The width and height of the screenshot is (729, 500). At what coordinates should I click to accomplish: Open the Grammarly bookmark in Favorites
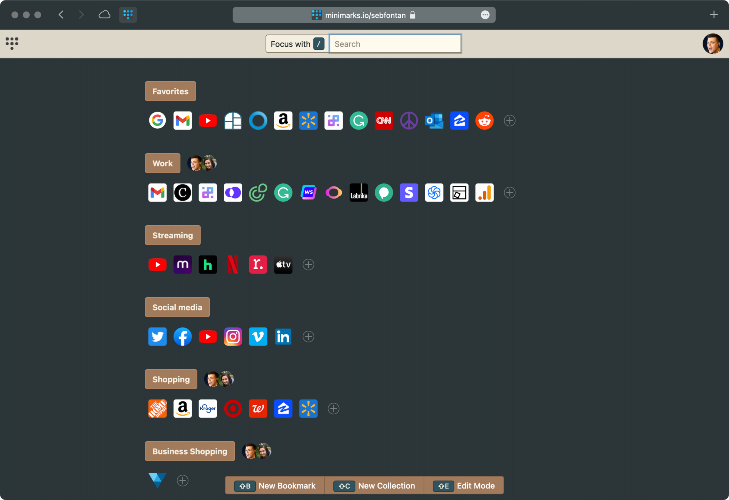point(358,120)
